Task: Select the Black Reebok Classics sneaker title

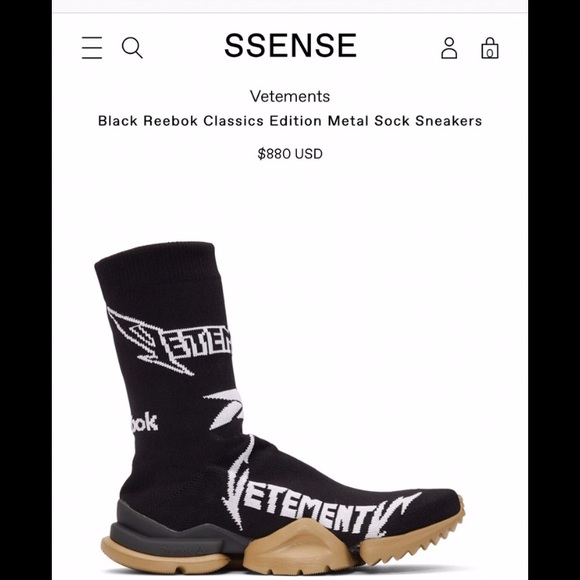Action: click(x=290, y=121)
